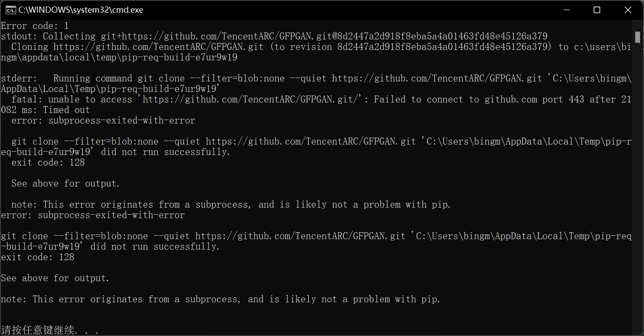Viewport: 644px width, 336px height.
Task: Click the "stderr:" label
Action: 19,78
